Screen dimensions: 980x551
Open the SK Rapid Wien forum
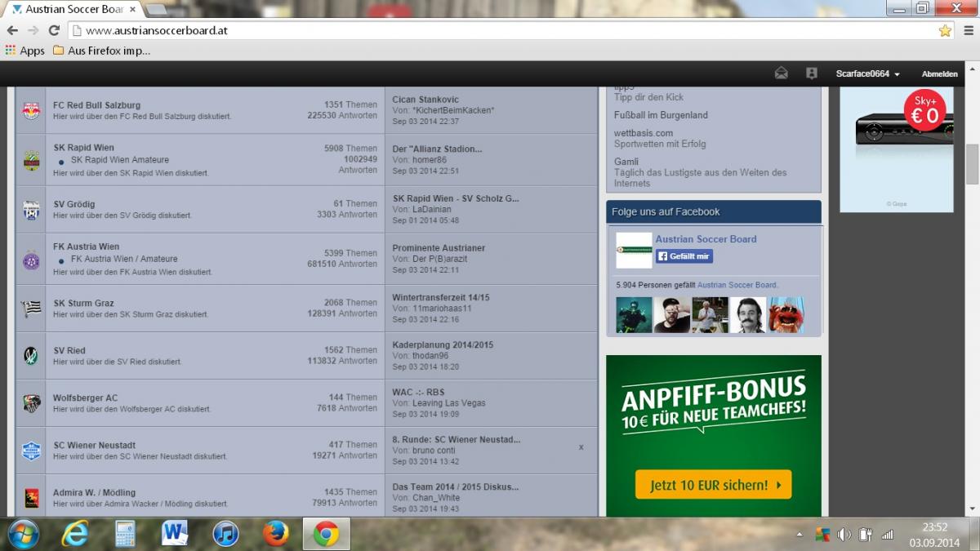tap(83, 148)
